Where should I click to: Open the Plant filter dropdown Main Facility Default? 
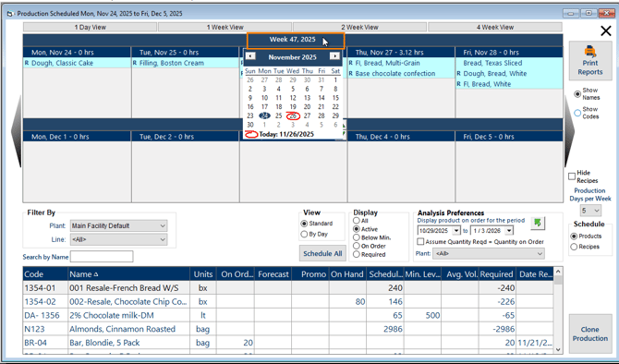click(x=118, y=225)
